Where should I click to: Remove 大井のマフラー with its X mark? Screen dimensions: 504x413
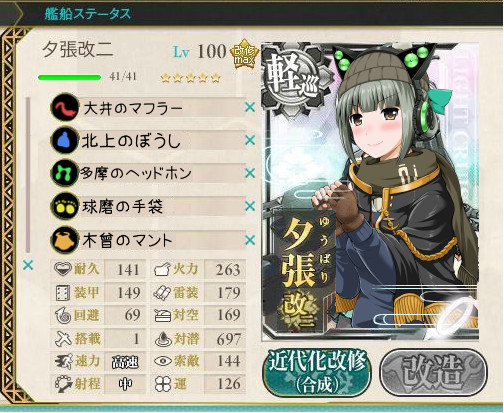click(250, 107)
